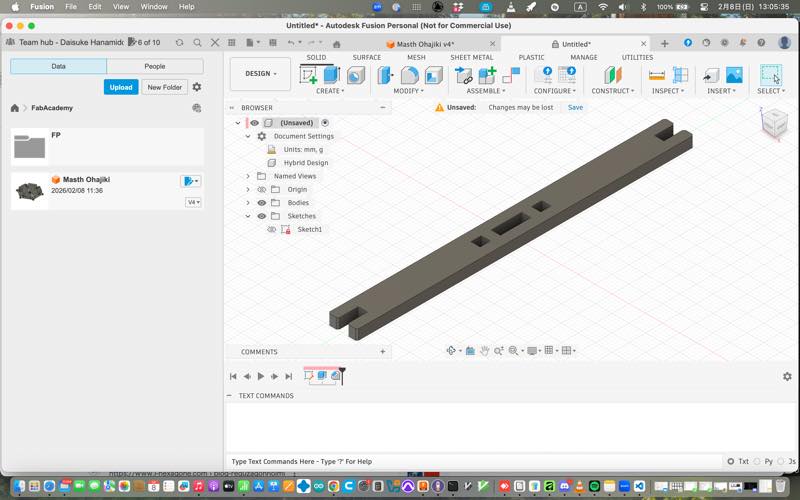Open the timeline settings gear
The image size is (800, 500).
click(787, 376)
